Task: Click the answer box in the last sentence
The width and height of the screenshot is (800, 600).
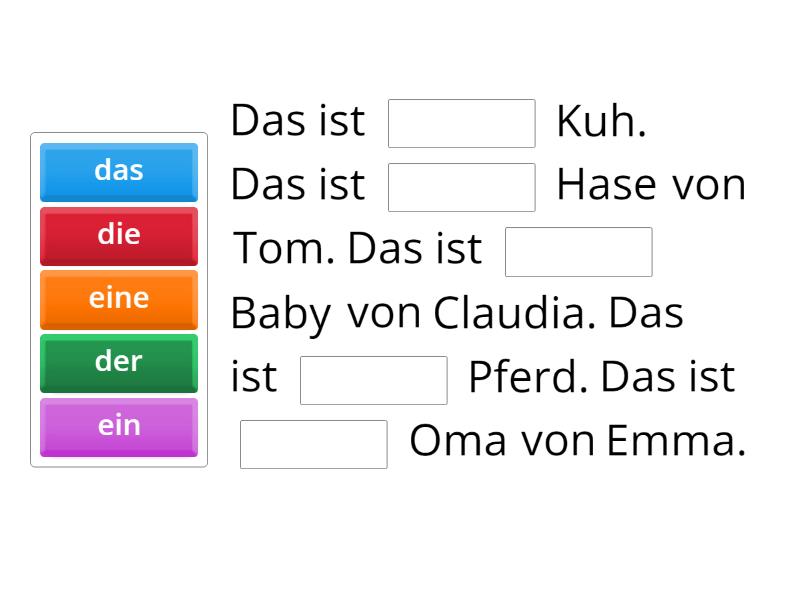Action: pyautogui.click(x=313, y=444)
